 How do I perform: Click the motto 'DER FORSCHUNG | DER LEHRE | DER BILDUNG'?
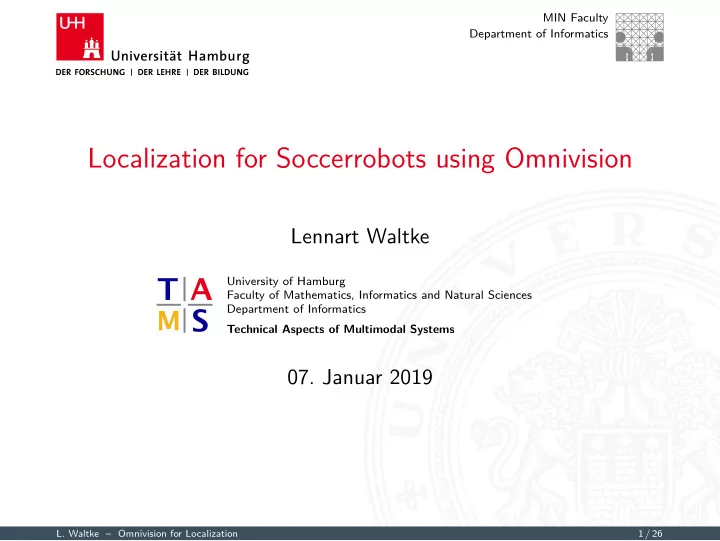152,72
